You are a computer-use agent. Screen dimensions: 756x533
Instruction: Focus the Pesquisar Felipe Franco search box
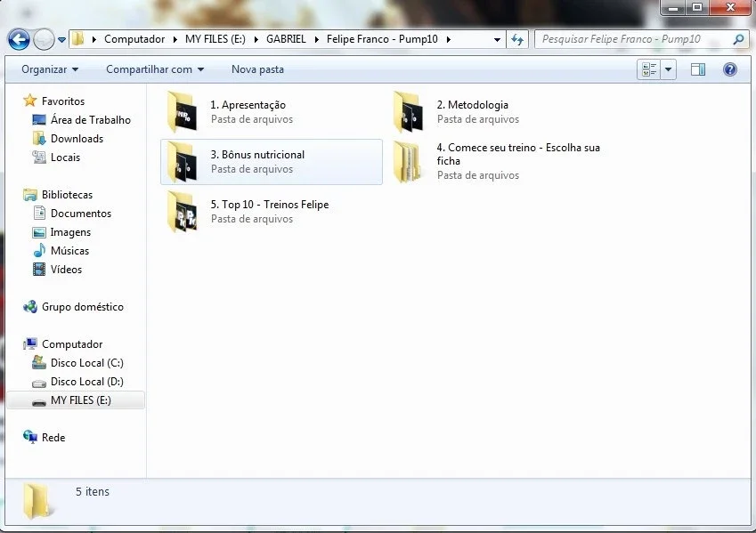632,39
